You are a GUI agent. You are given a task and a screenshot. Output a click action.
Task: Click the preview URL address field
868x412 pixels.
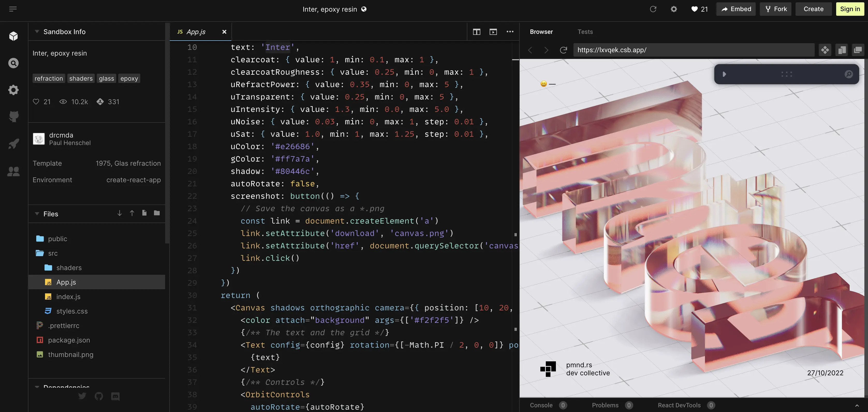point(694,50)
